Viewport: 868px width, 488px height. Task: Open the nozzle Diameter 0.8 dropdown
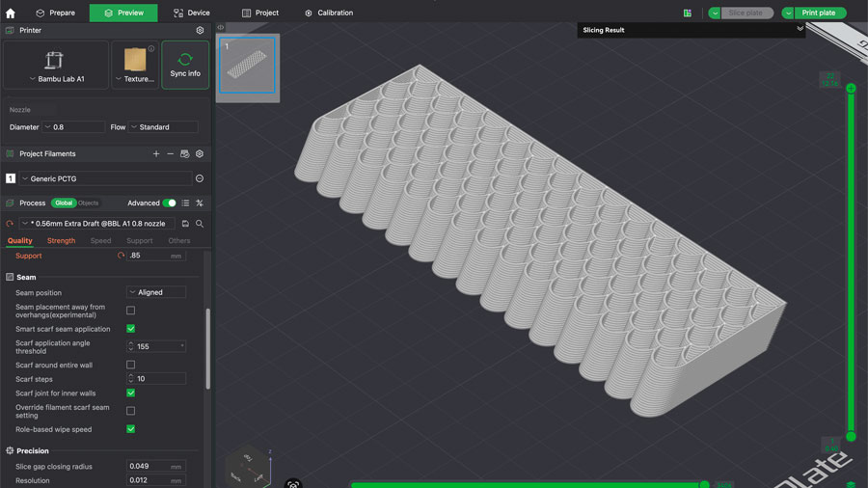click(x=73, y=127)
